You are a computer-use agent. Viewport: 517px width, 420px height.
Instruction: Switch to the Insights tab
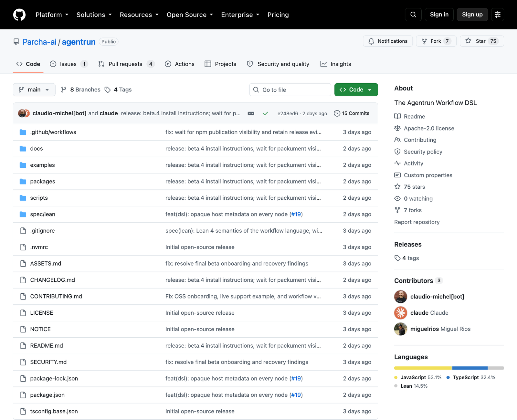336,64
